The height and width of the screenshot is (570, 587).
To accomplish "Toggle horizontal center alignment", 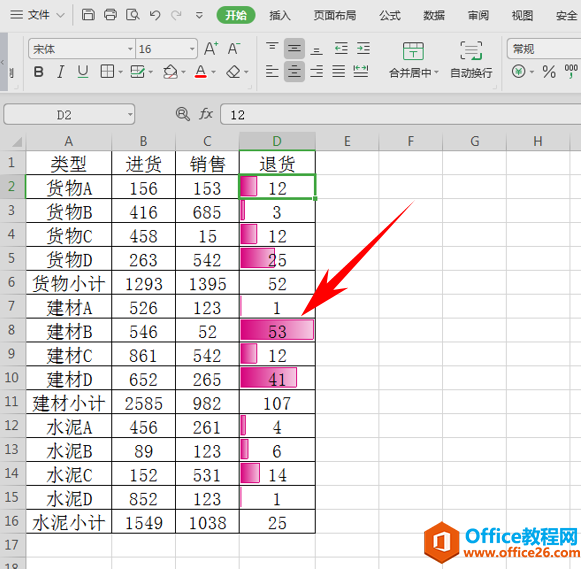I will (294, 71).
